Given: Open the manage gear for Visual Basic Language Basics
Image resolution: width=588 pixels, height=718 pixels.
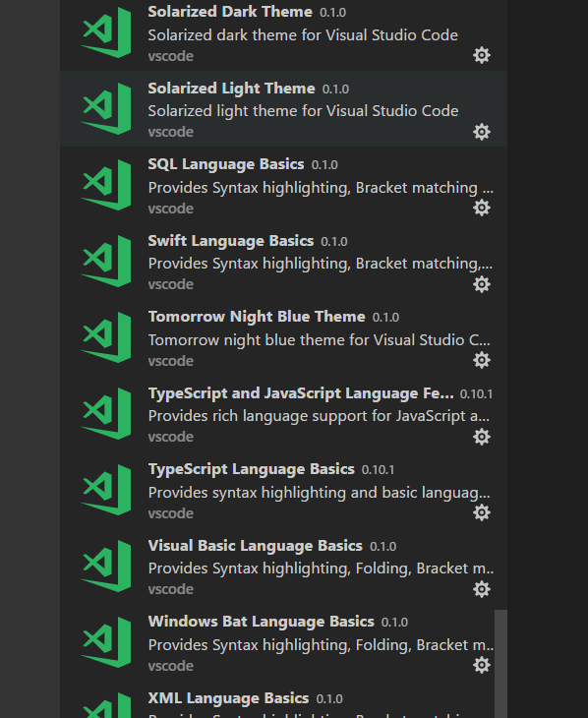Looking at the screenshot, I should pyautogui.click(x=481, y=589).
